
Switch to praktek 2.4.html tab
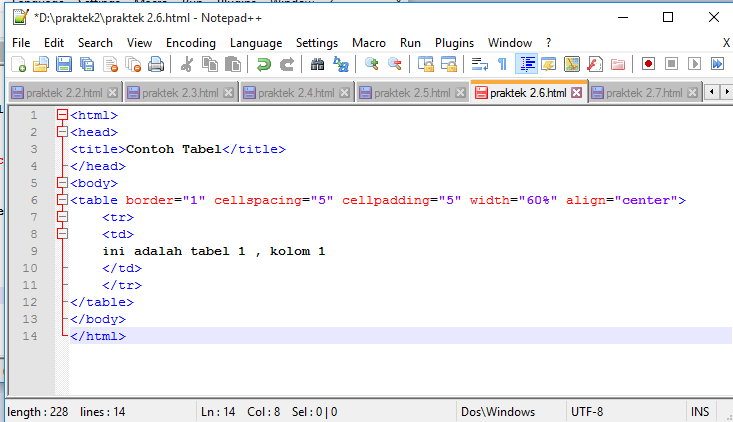point(296,93)
